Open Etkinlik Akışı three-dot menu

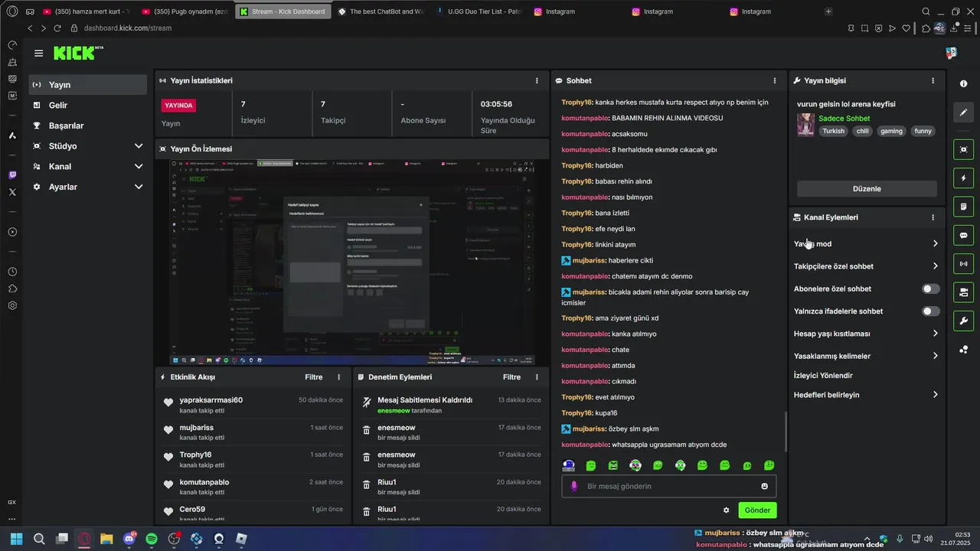(x=339, y=377)
